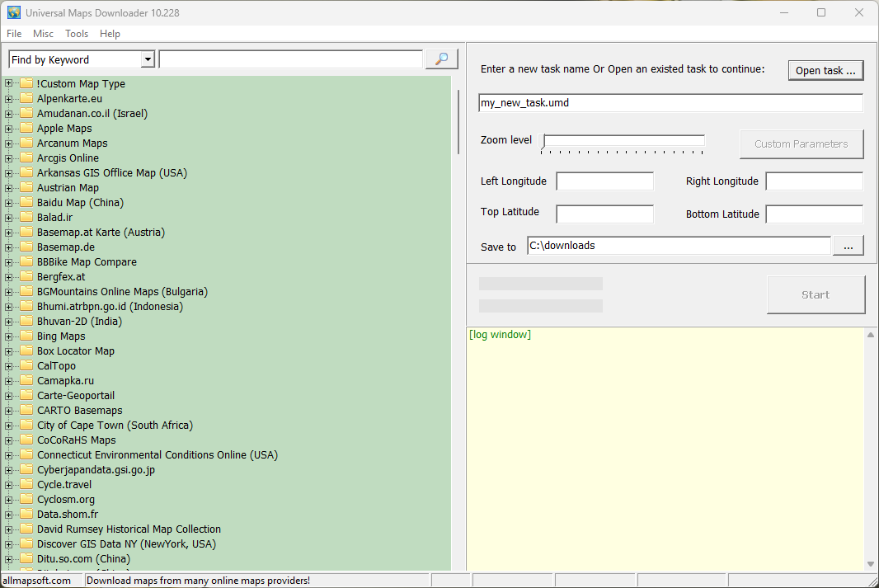Click the Top Latitude input field
The height and width of the screenshot is (588, 879).
pyautogui.click(x=605, y=214)
